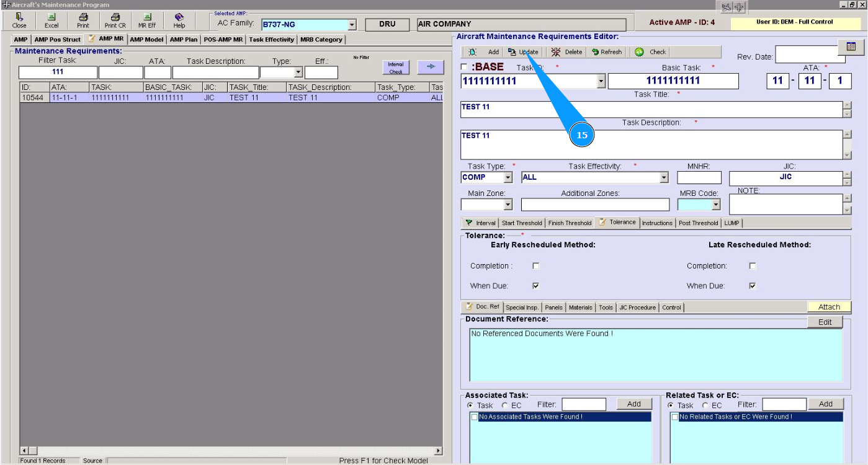Screen dimensions: 868x465
Task: Click the Associated Task Filter field
Action: [584, 405]
